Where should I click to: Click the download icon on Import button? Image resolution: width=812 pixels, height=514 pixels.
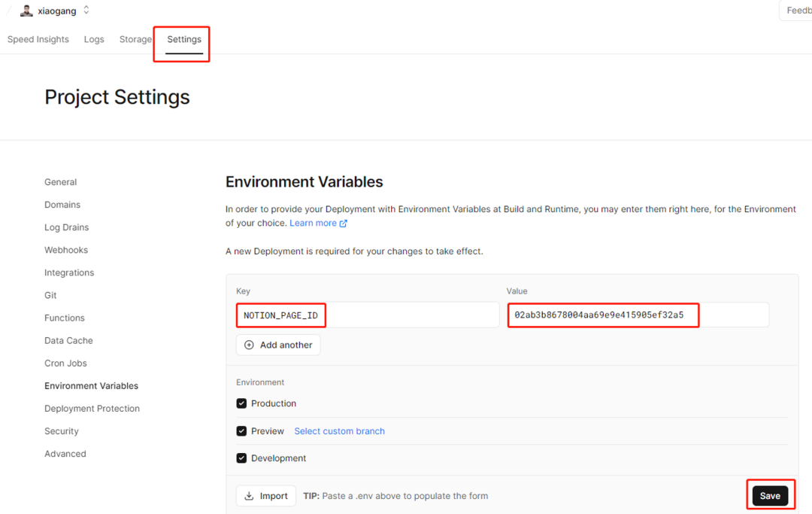(x=249, y=496)
